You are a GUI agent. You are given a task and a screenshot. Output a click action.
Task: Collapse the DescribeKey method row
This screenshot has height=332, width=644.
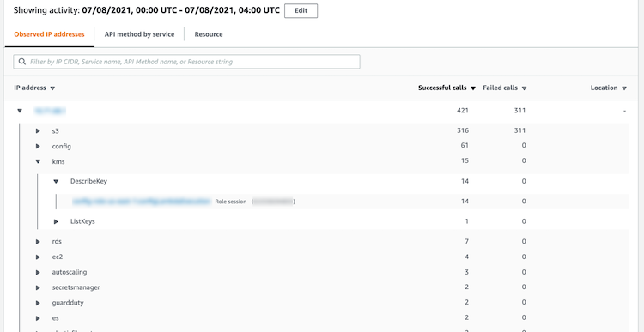tap(56, 181)
